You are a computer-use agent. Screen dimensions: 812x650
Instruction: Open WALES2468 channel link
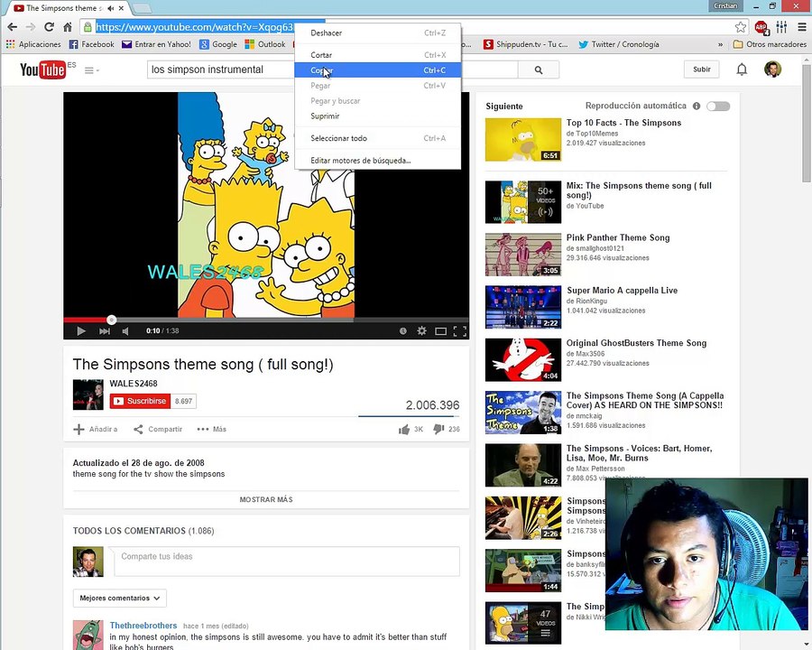point(134,384)
